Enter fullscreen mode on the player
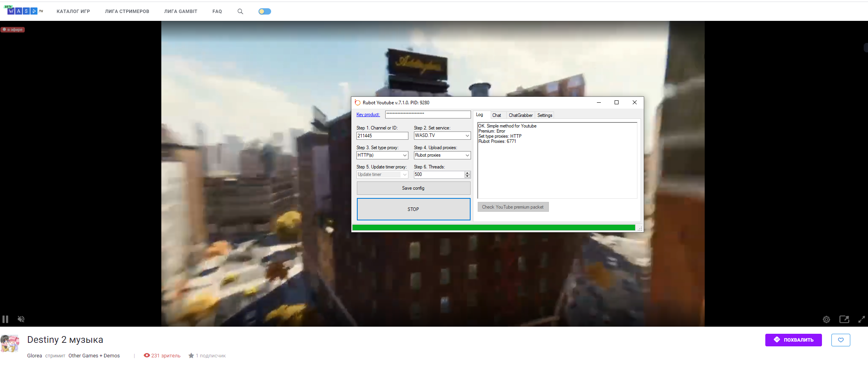Viewport: 868px width, 368px height. pos(861,319)
